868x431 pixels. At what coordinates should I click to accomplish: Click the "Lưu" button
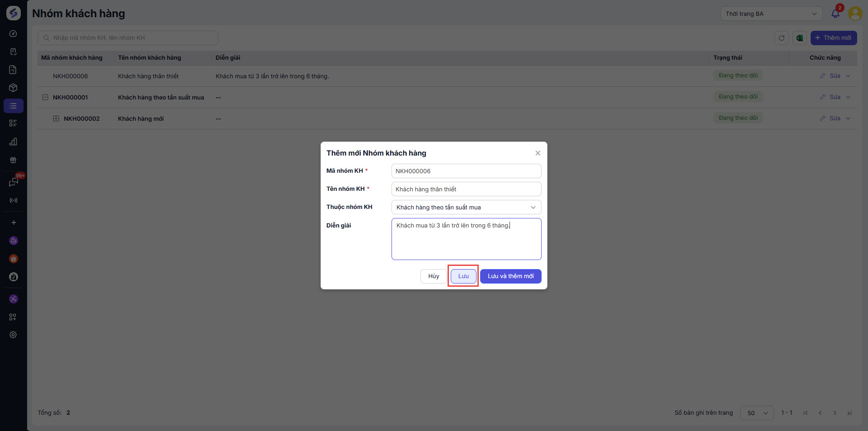[463, 276]
